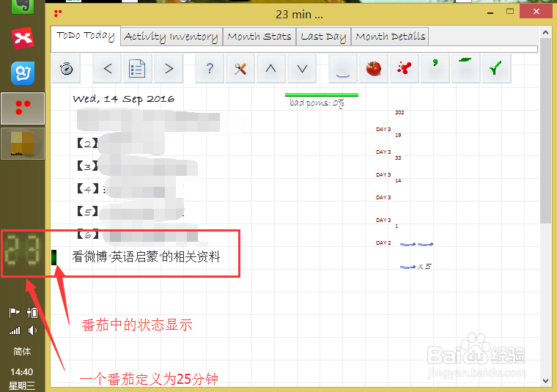Viewport: 557px width, 392px height.
Task: Click the green bad poms progress bar
Action: (322, 95)
